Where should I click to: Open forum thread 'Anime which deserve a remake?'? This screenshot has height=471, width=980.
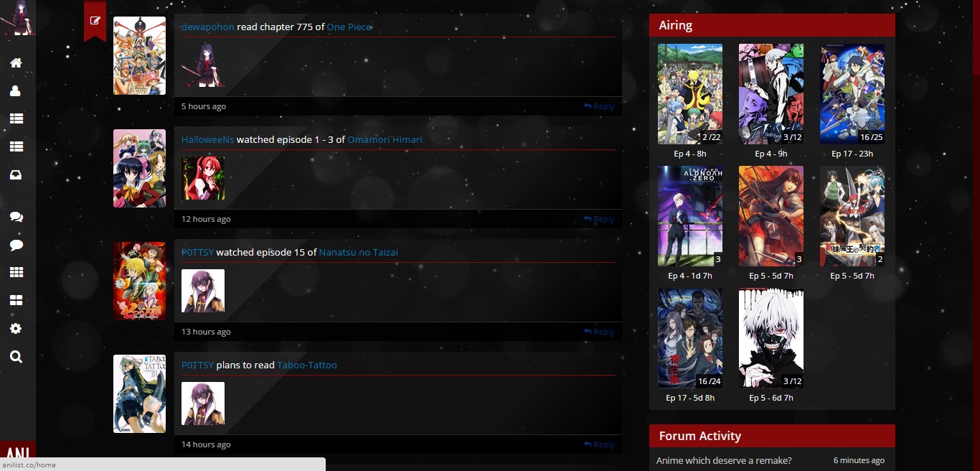[x=724, y=460]
